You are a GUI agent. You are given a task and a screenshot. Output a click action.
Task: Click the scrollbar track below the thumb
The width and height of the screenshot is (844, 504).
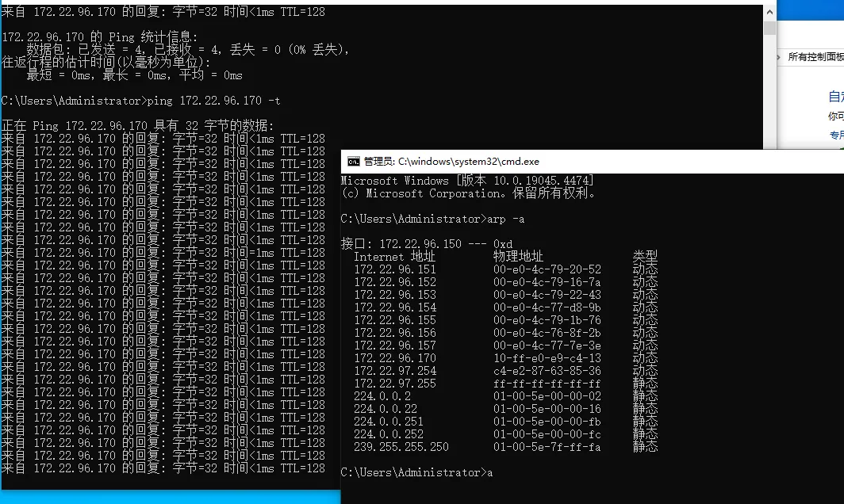[769, 95]
